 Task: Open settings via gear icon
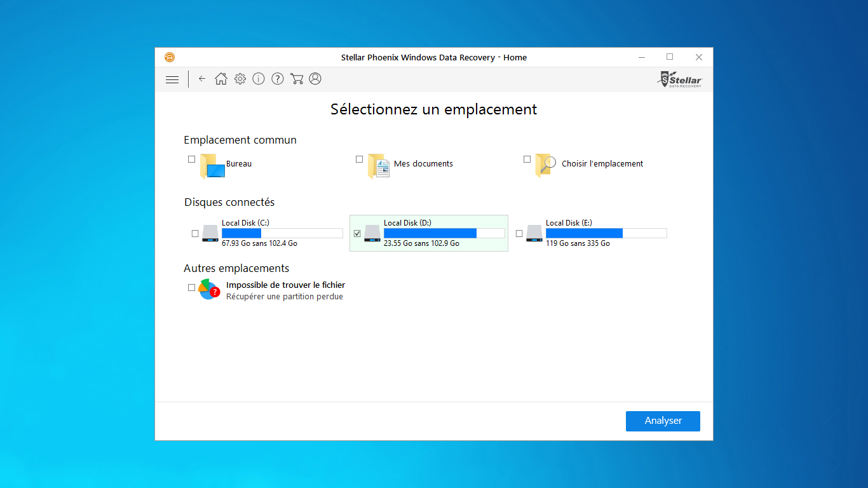240,79
